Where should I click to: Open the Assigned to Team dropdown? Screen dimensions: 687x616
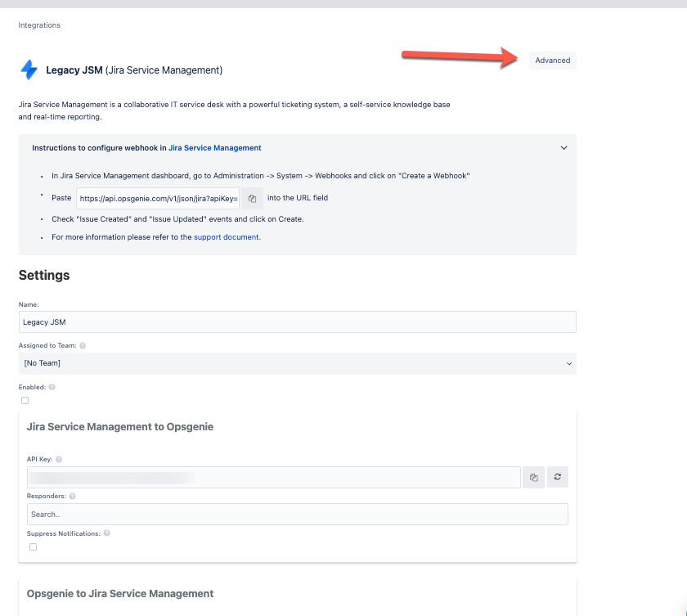point(298,363)
